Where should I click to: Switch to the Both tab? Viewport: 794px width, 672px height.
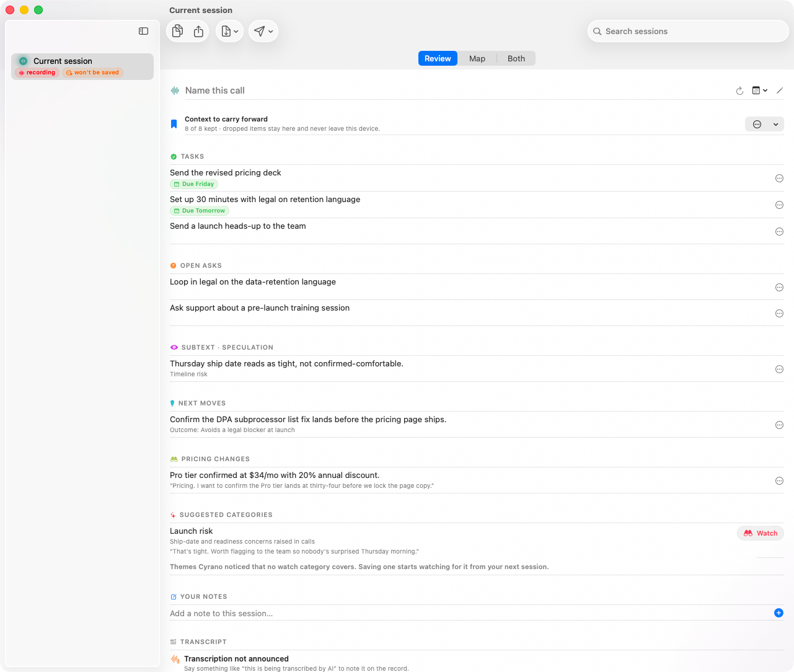click(516, 58)
